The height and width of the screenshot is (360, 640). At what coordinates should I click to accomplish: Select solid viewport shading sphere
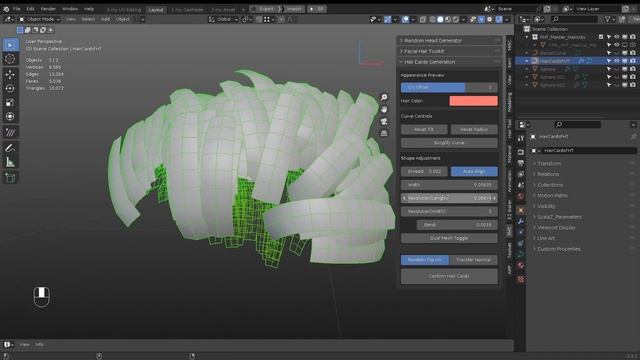click(x=440, y=19)
